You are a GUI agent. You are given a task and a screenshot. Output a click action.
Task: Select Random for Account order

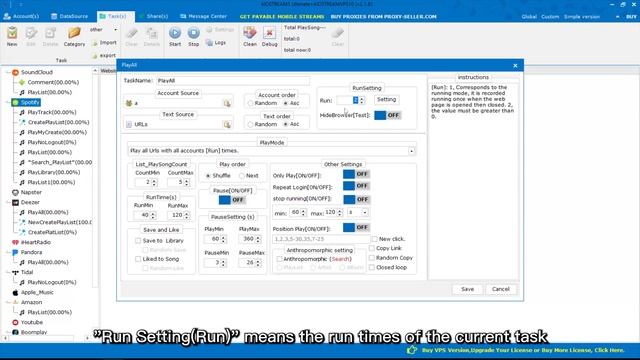(x=250, y=103)
